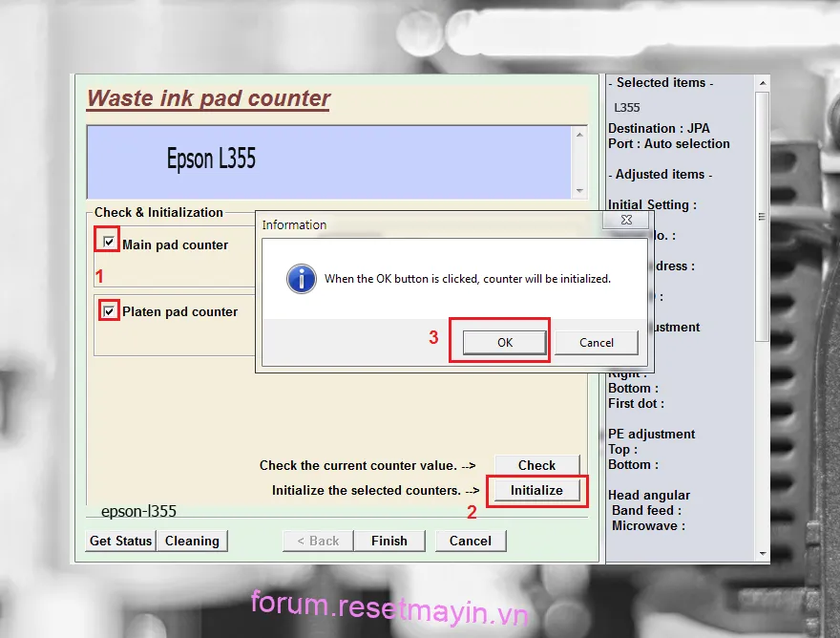Click up arrow of Epson L355 box scrollbar
The height and width of the screenshot is (638, 840).
tap(579, 134)
